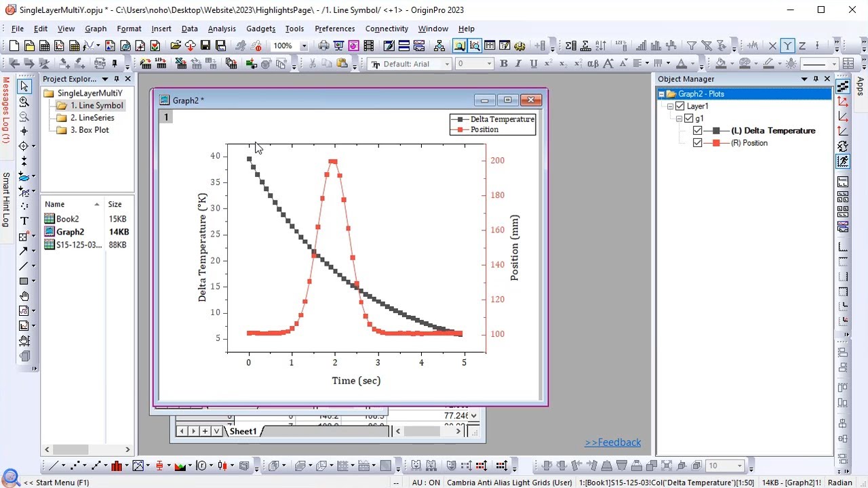Click the Open file icon
This screenshot has width=868, height=488.
[x=176, y=46]
